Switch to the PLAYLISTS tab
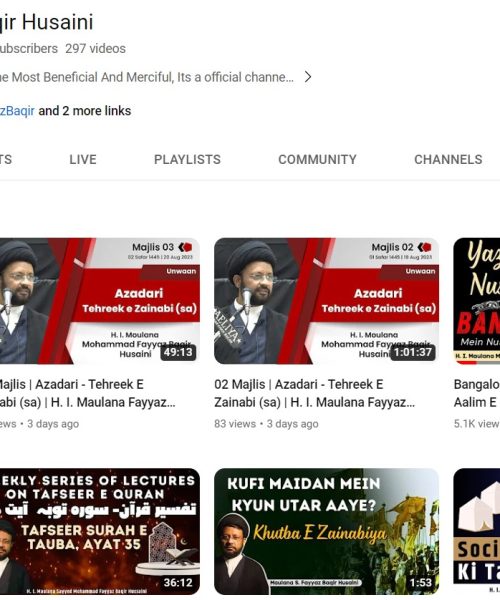 tap(187, 160)
